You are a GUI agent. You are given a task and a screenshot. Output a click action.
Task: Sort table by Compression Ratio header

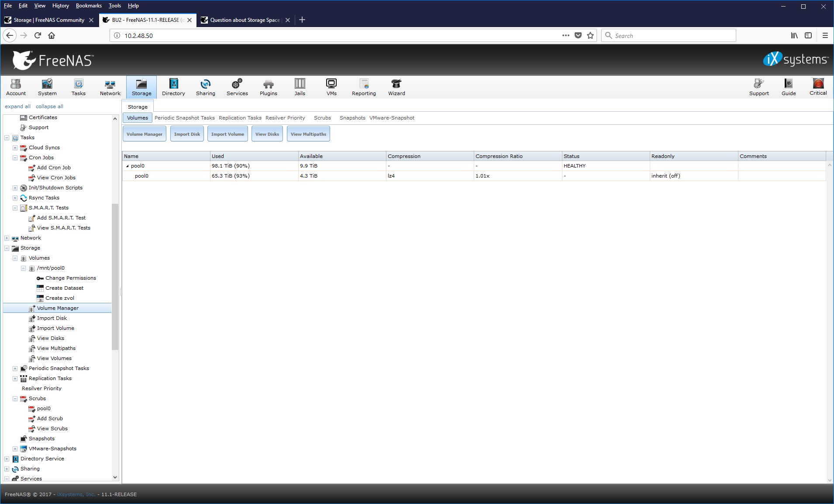(518, 156)
